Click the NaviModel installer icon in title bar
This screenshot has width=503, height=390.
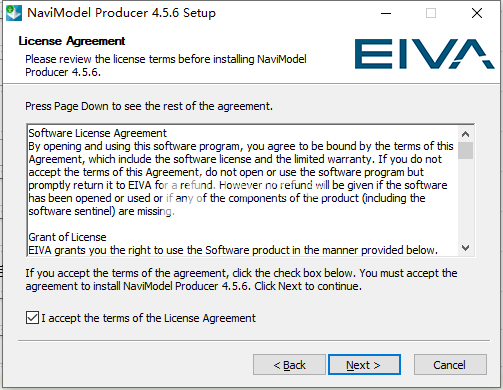click(x=14, y=13)
